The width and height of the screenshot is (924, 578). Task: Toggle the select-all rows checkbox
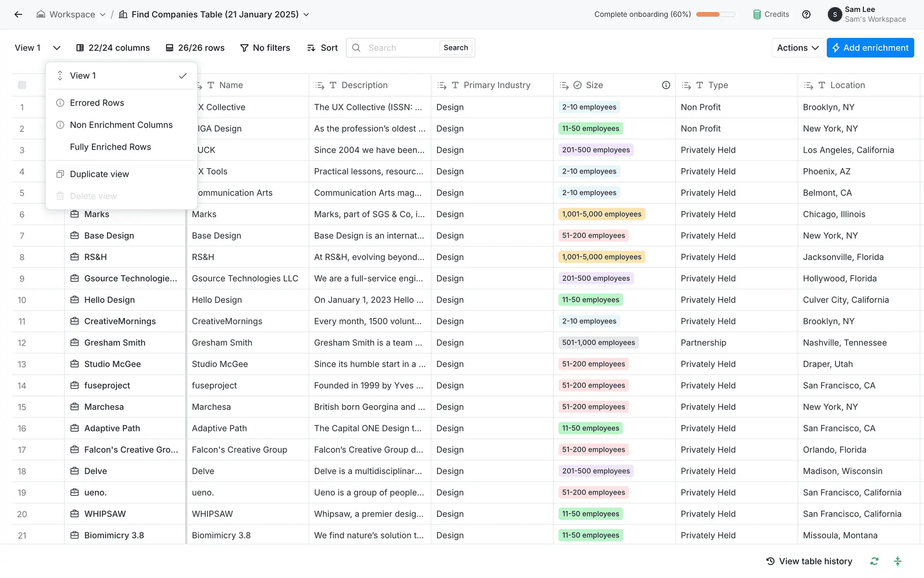click(x=22, y=85)
